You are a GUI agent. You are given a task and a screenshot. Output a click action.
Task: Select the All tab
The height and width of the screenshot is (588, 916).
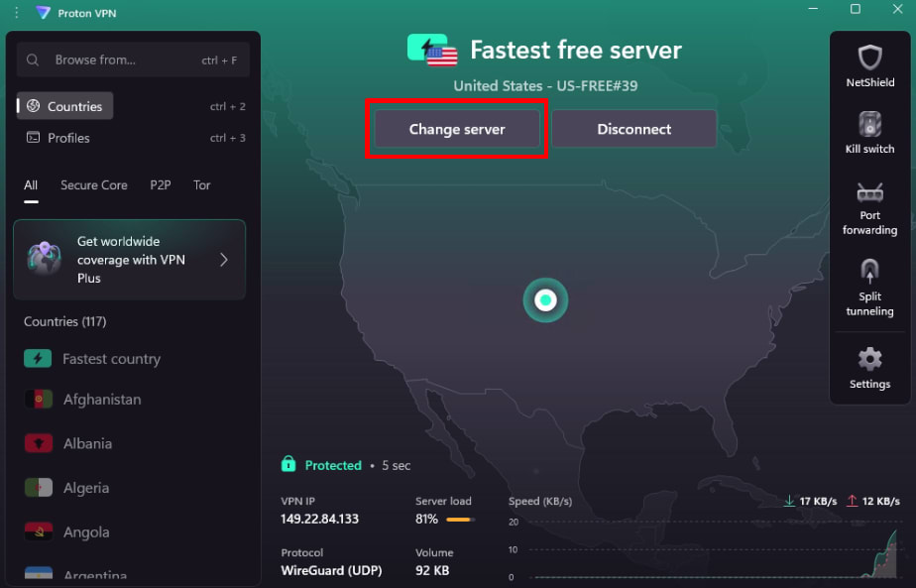coord(31,185)
